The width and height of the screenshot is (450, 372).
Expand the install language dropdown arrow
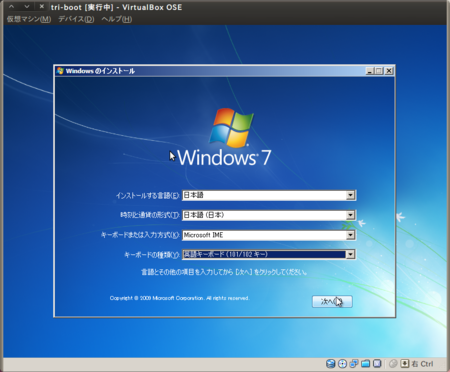[x=350, y=195]
